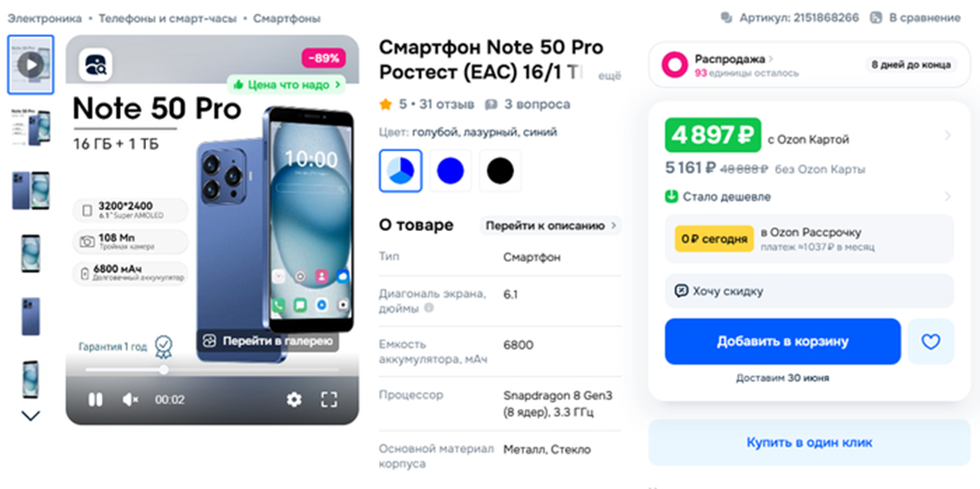Unmute the video sound
This screenshot has height=489, width=980.
coord(131,399)
